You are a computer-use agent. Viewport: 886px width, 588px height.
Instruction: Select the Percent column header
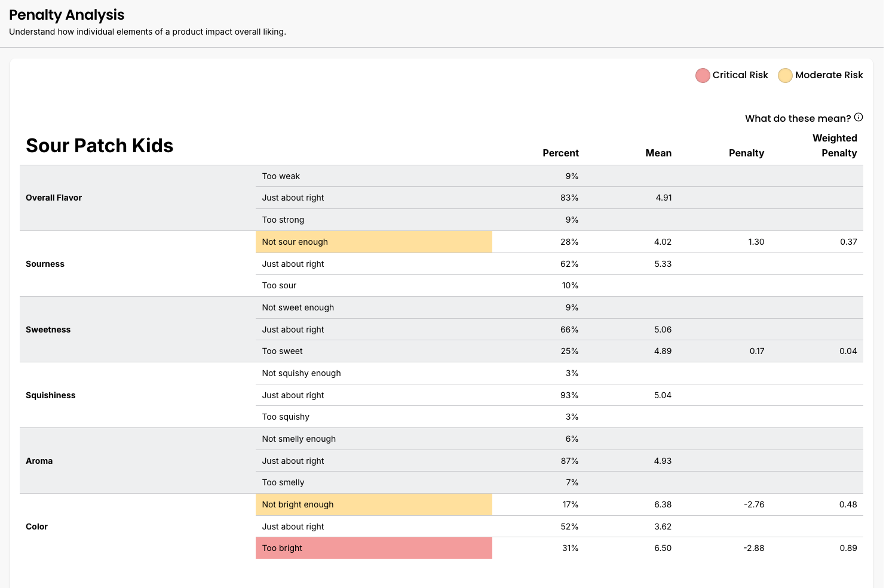(560, 153)
